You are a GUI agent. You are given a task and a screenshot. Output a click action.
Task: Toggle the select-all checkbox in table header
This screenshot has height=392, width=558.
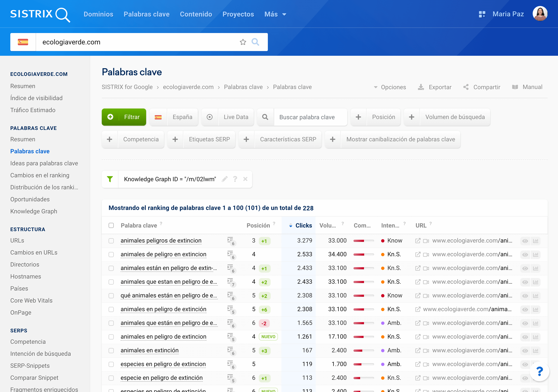coord(111,225)
